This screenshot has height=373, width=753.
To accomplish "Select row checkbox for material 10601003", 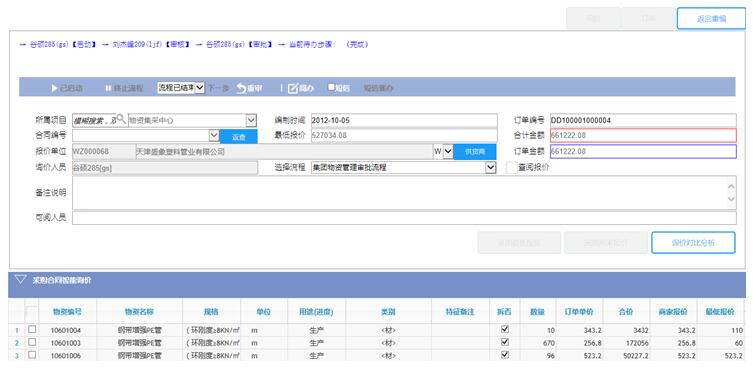I will click(32, 342).
